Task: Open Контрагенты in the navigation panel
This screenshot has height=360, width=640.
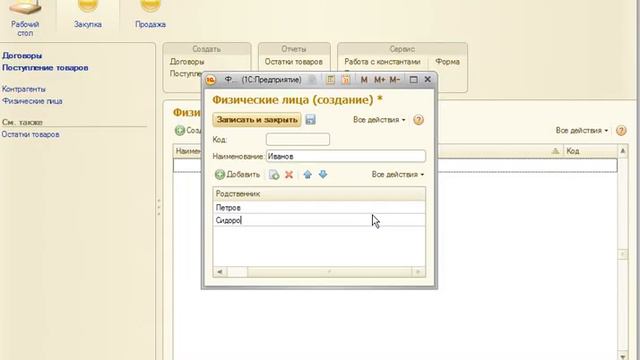Action: 24,89
